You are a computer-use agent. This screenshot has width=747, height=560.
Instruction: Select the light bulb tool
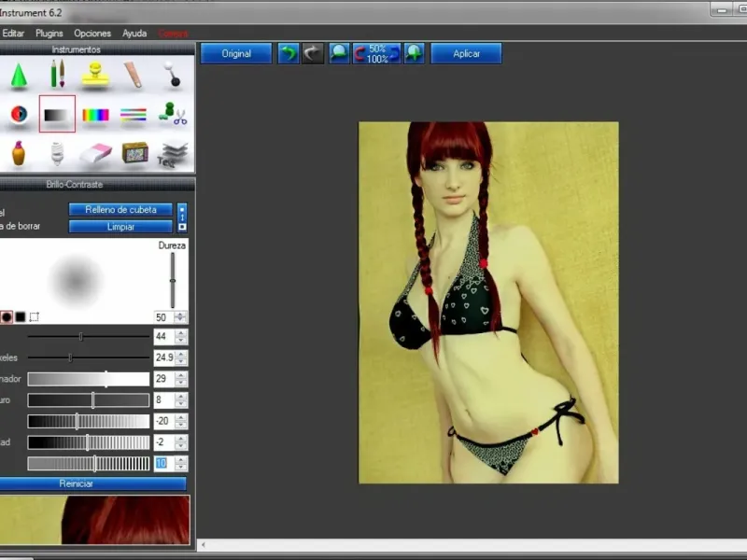[x=57, y=153]
